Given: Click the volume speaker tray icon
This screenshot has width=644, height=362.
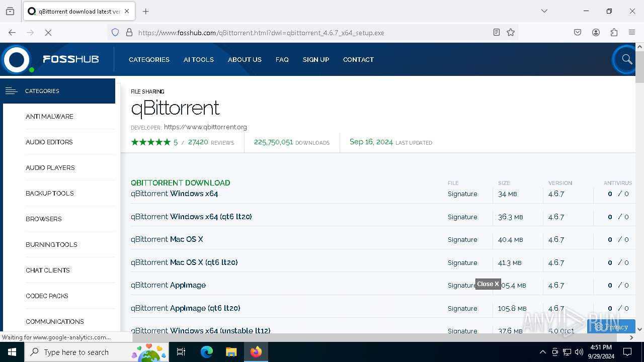Looking at the screenshot, I should click(579, 352).
